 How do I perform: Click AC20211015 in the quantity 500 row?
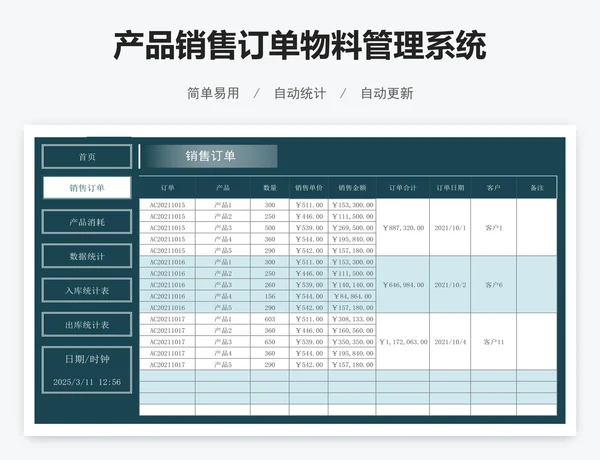coord(167,228)
